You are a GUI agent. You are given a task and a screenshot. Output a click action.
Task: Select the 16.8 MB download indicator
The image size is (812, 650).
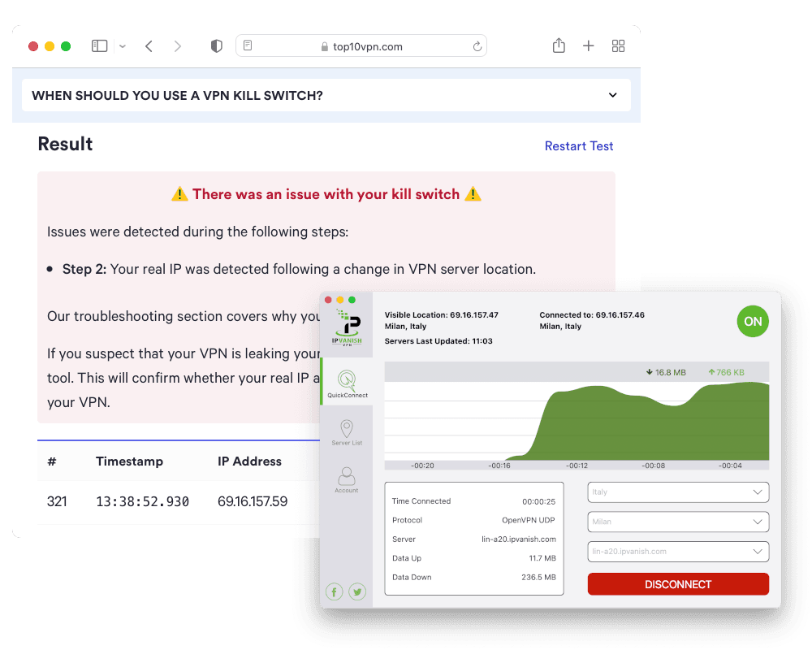666,372
